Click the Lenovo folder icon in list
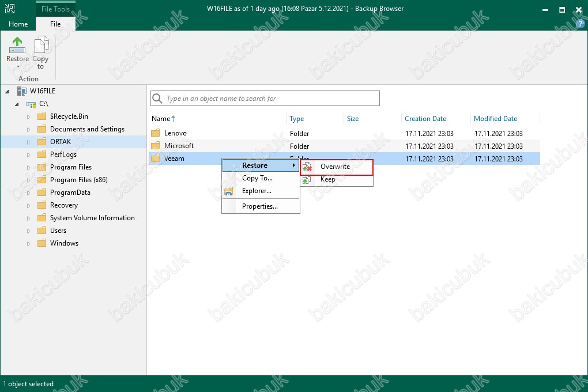This screenshot has height=392, width=588. coord(156,133)
